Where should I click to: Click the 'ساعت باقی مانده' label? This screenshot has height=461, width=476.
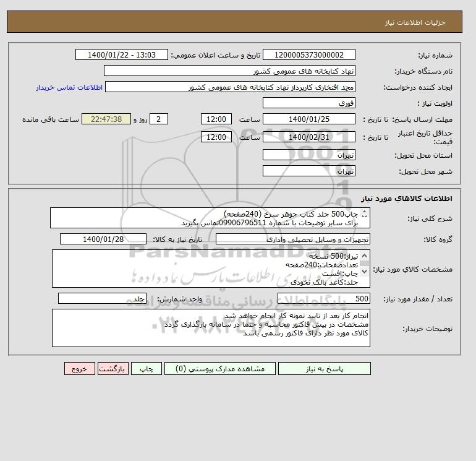[x=51, y=119]
